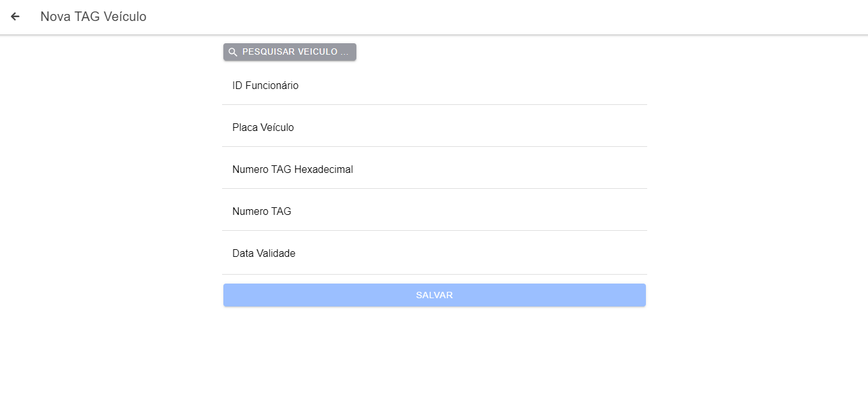Click the magnifying glass search icon

233,52
